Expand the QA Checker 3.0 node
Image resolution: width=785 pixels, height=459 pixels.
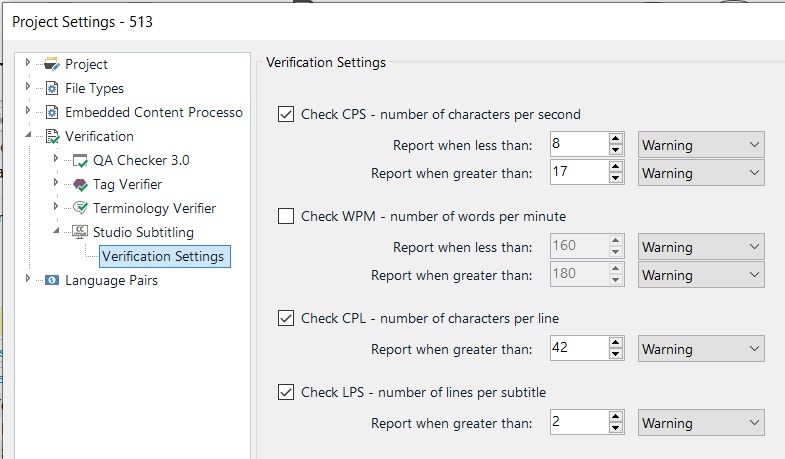pyautogui.click(x=56, y=158)
